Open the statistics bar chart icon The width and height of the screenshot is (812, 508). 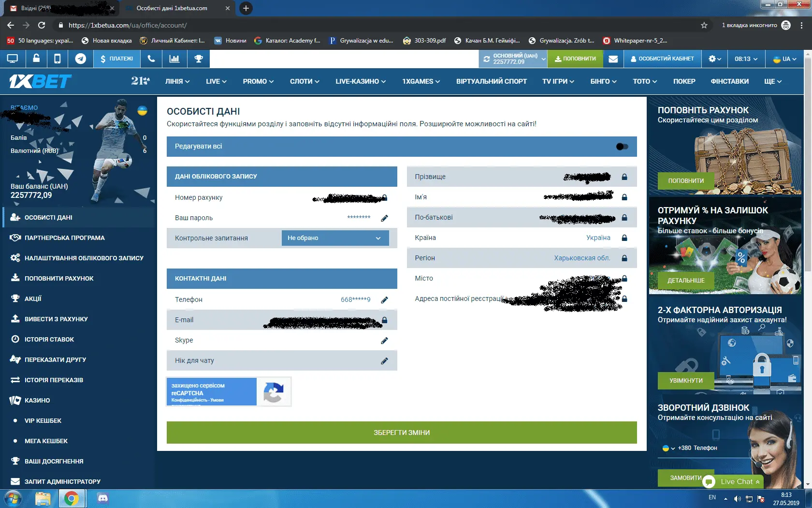click(174, 59)
